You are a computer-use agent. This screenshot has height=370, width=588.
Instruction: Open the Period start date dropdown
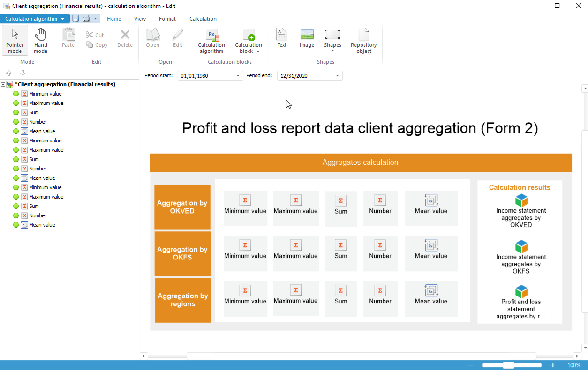[x=238, y=76]
